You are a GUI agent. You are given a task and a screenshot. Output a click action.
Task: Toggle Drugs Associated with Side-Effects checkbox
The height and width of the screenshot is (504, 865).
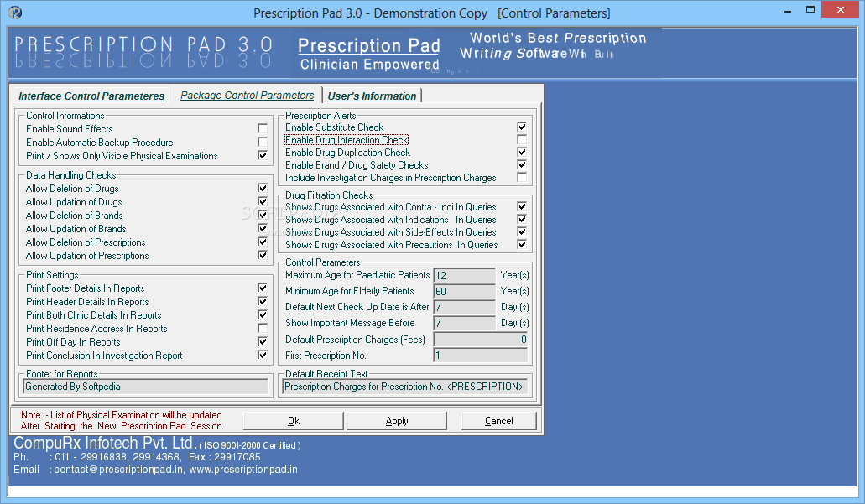(522, 232)
